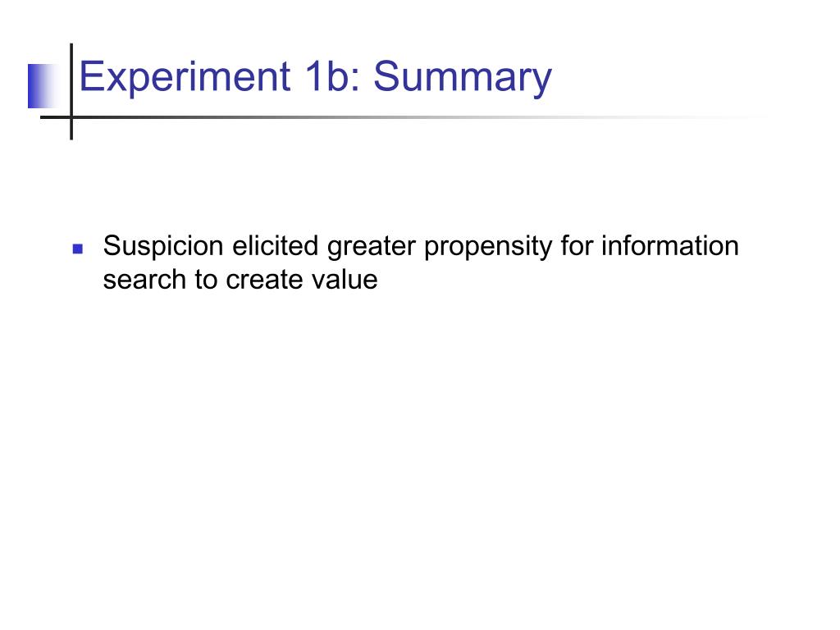840x630 pixels.
Task: Select the word "information"
Action: [x=669, y=245]
